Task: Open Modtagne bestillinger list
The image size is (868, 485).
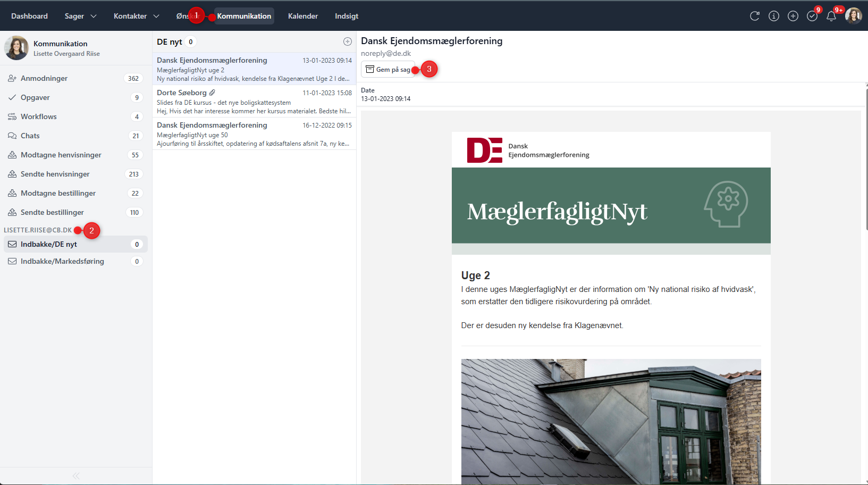Action: (x=76, y=193)
